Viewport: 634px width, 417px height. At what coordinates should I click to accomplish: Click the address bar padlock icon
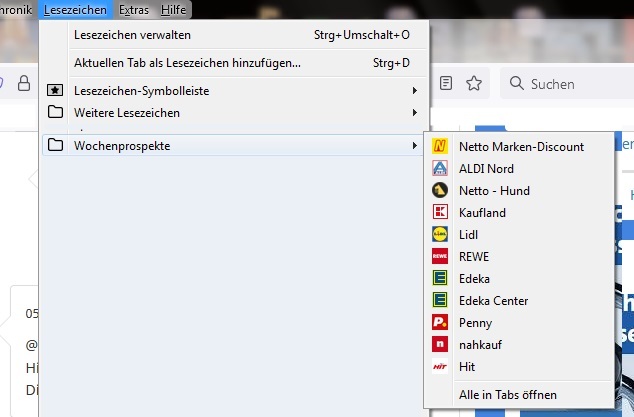coord(24,83)
